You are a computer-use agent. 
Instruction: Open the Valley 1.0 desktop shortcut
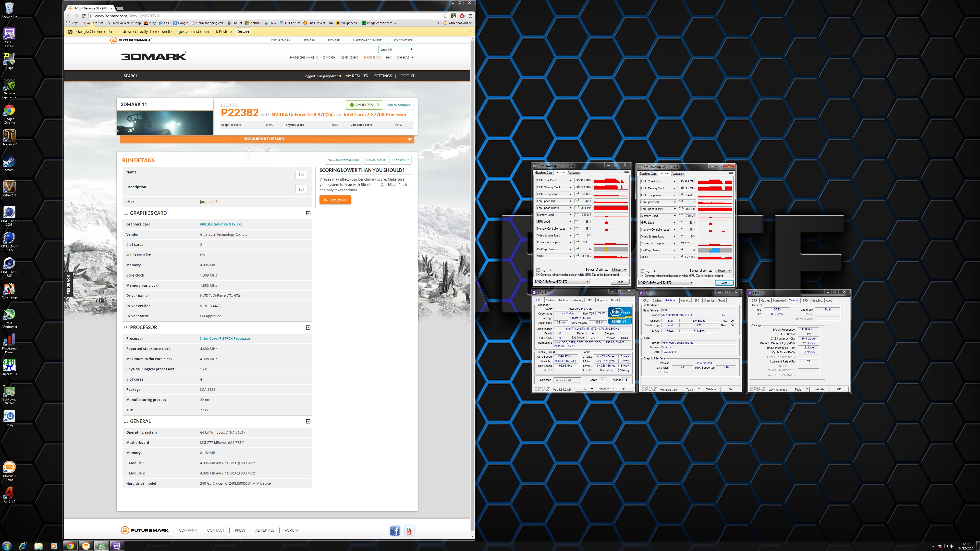pos(9,189)
